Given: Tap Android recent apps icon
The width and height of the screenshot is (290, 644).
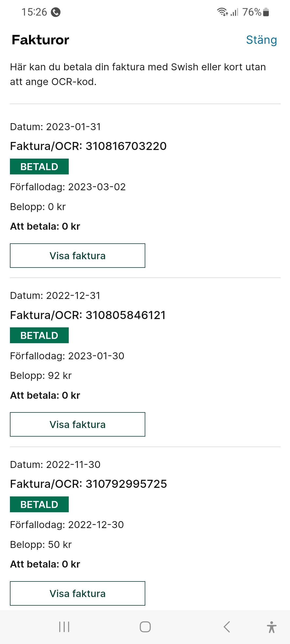Looking at the screenshot, I should pos(64,627).
